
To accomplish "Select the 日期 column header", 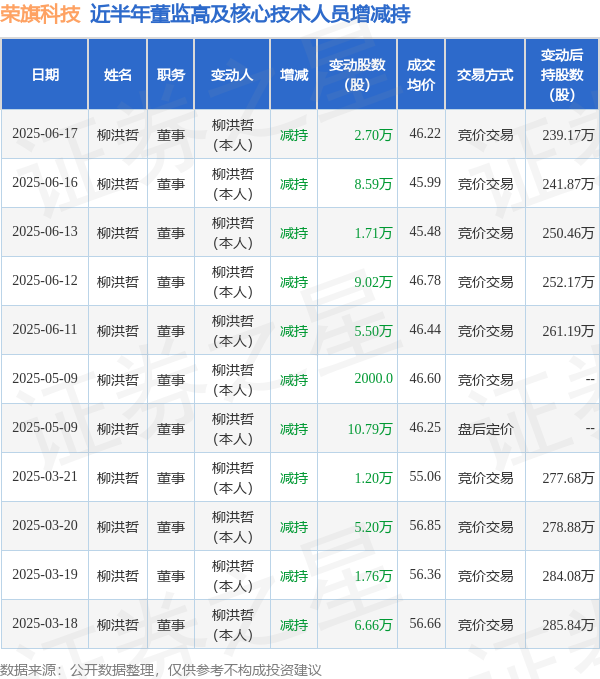I will point(45,74).
